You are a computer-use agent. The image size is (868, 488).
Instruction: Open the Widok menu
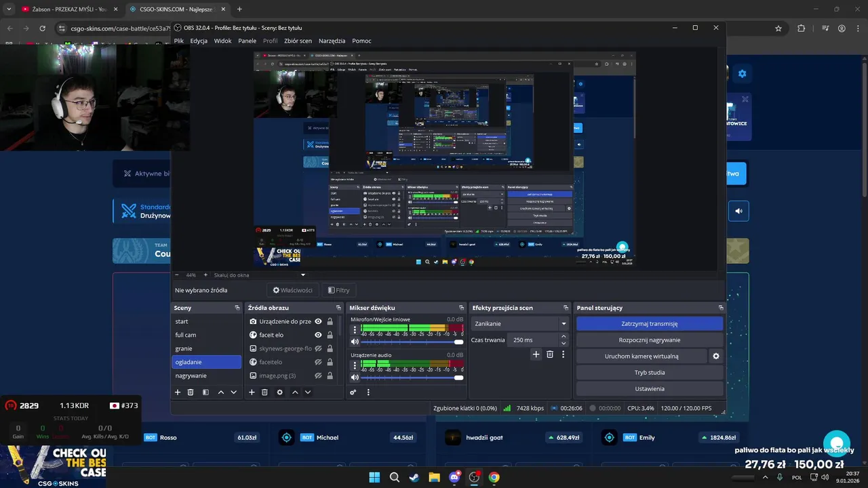[x=222, y=41]
